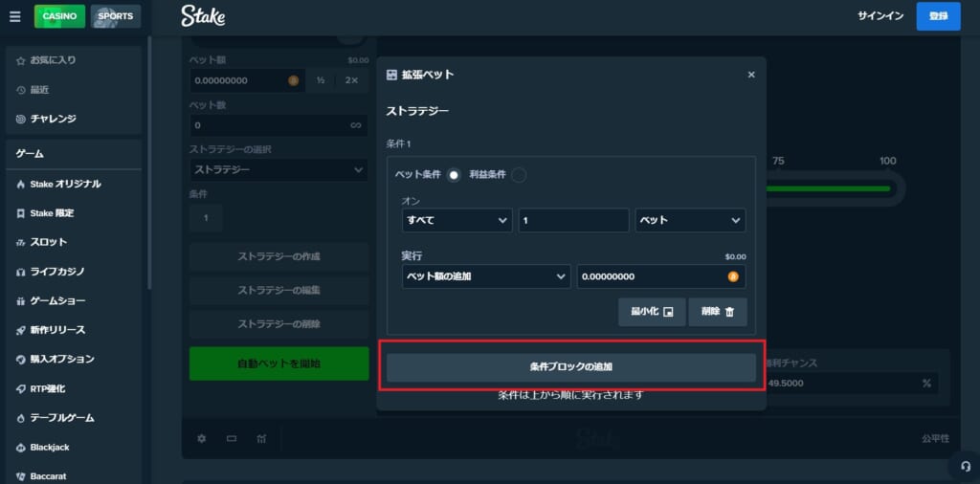Click 条件ブロックの追加 button
The width and height of the screenshot is (980, 484).
coord(571,367)
